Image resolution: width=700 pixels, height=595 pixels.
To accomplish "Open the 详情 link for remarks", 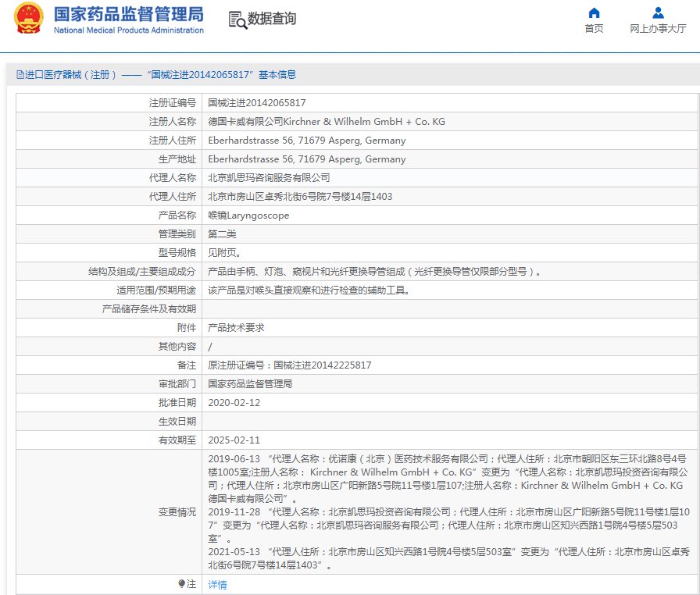I will [216, 584].
